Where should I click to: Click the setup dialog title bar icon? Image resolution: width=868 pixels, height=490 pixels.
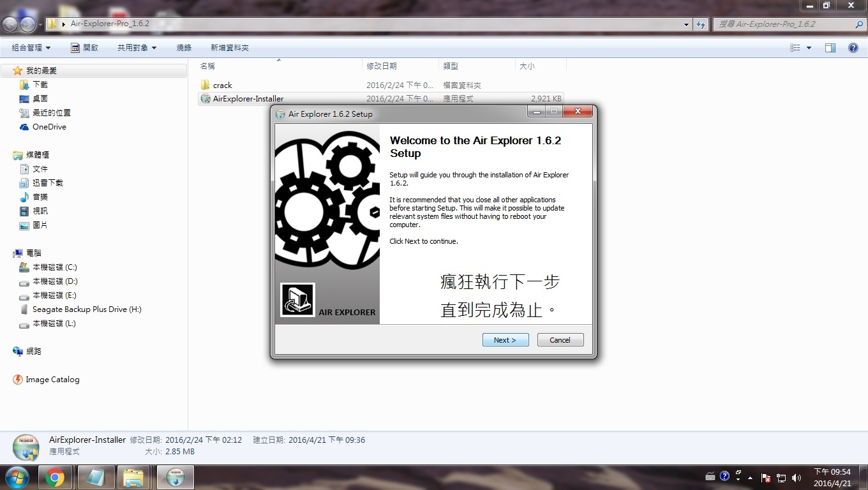280,114
